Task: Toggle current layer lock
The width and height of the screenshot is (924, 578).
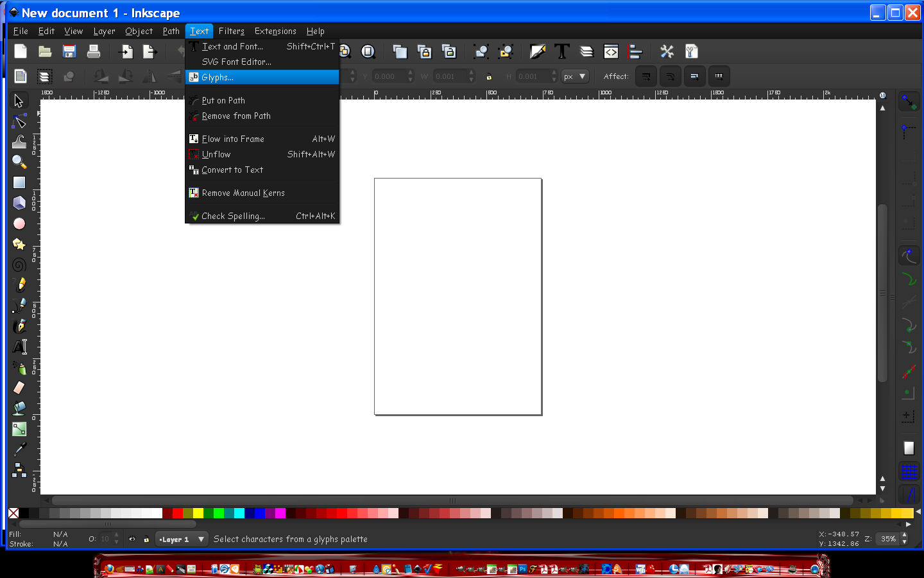Action: tap(146, 539)
